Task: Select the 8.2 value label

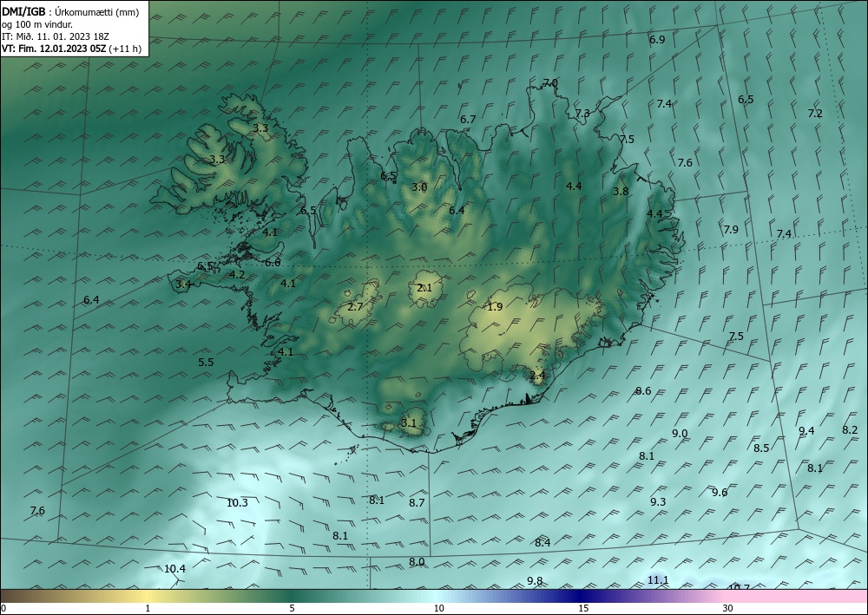Action: click(850, 430)
